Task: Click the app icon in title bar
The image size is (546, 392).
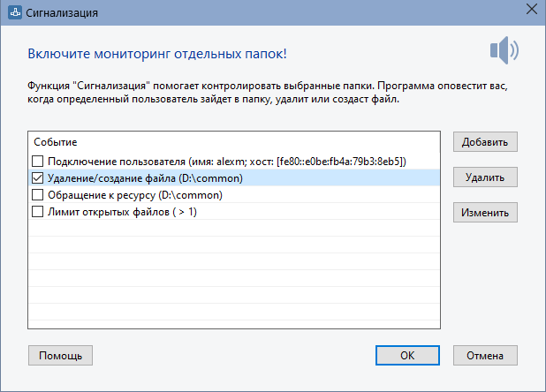Action: click(x=15, y=12)
